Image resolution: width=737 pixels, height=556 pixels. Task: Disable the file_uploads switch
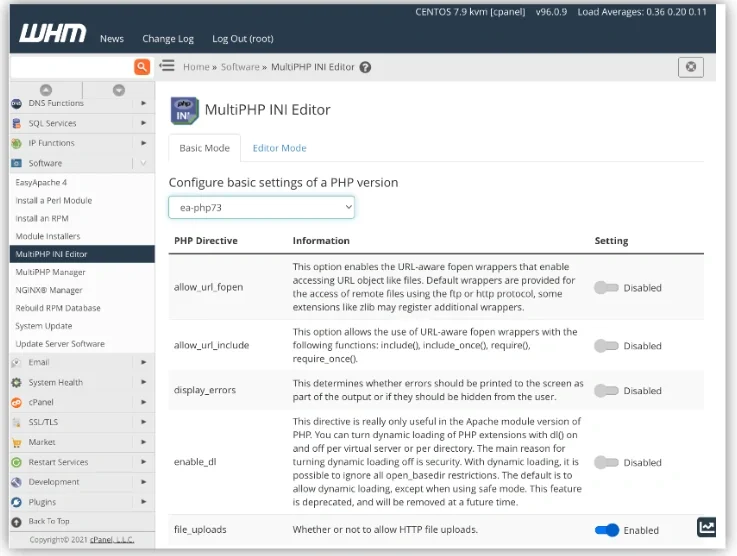click(607, 530)
